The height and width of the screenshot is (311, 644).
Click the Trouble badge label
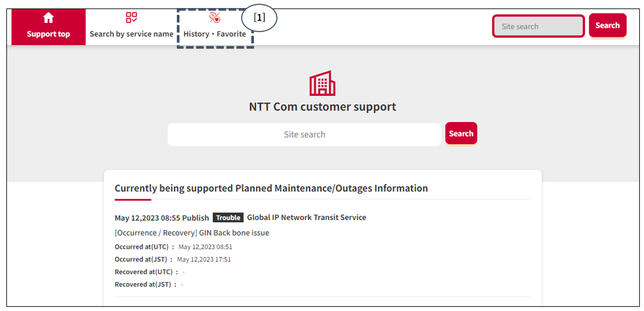[228, 217]
